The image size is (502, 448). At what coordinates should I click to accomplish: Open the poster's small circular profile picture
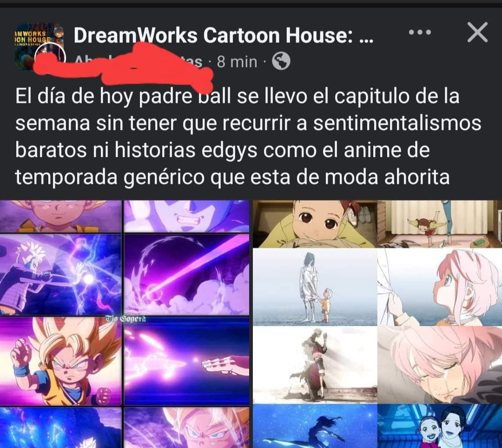50,58
